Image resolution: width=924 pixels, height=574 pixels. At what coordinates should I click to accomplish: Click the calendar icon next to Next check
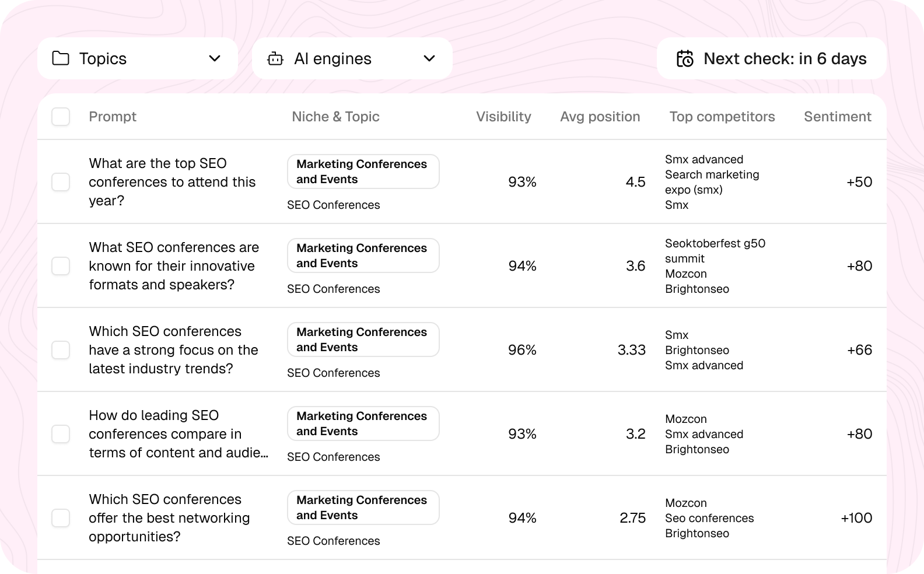[685, 58]
